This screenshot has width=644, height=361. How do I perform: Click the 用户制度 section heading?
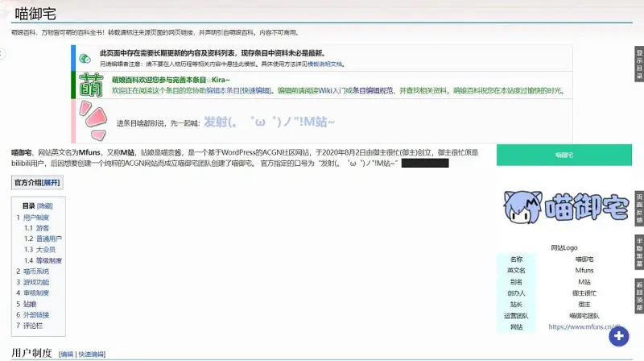(31, 353)
